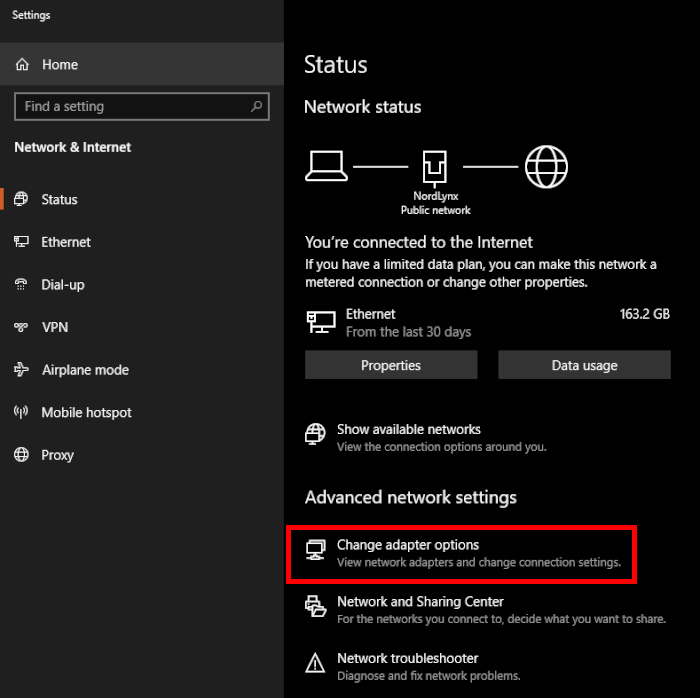The image size is (700, 698).
Task: Click the Ethernet icon beside data usage
Action: [321, 322]
